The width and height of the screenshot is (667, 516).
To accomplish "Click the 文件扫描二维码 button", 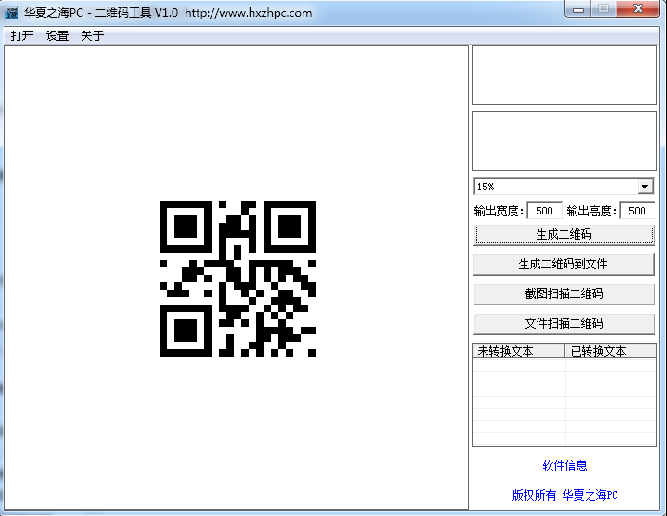I will point(564,324).
